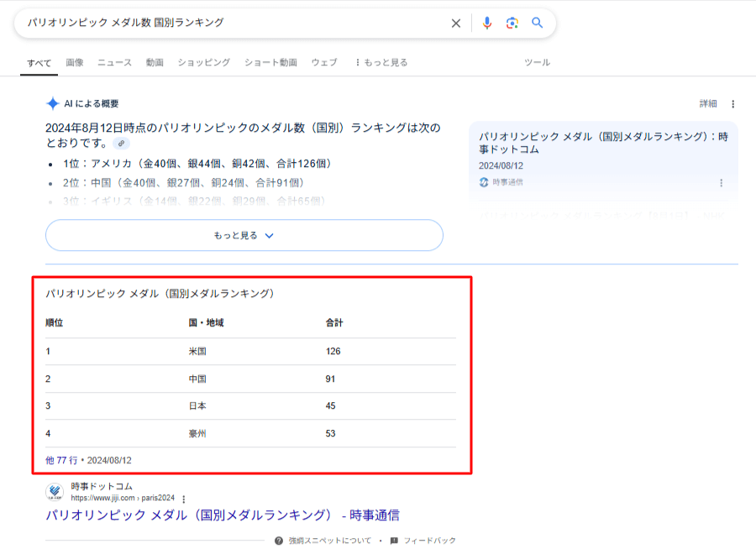The height and width of the screenshot is (549, 756).
Task: Expand the もっと見る tabs menu
Action: click(x=381, y=62)
